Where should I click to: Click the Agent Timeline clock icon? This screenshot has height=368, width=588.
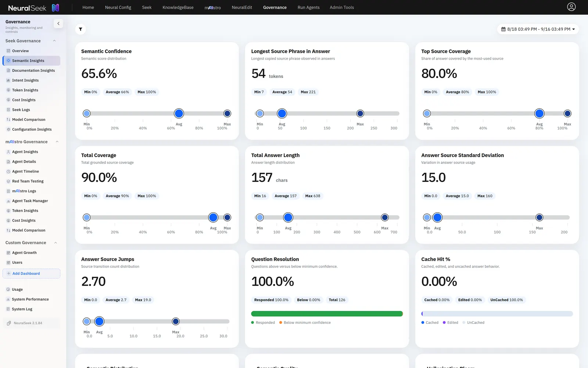[8, 171]
